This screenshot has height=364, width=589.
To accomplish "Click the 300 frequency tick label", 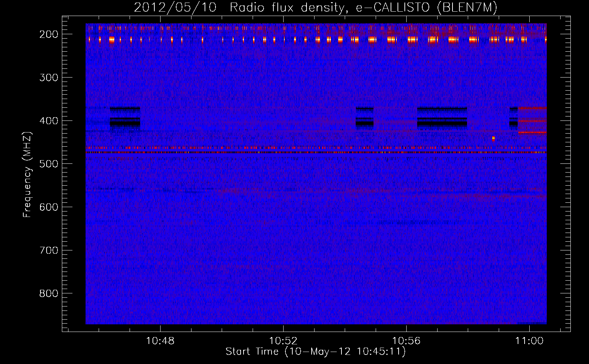I will [x=49, y=78].
